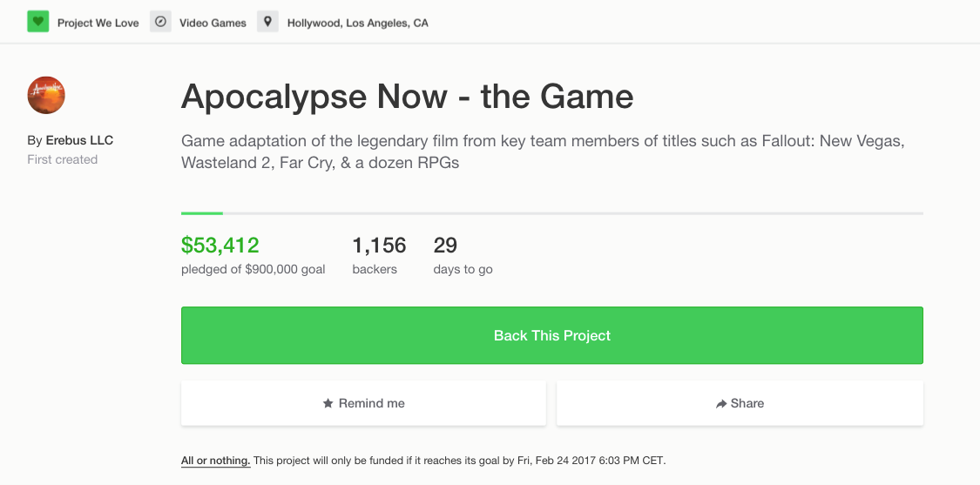Browse the Video Games category

point(213,23)
